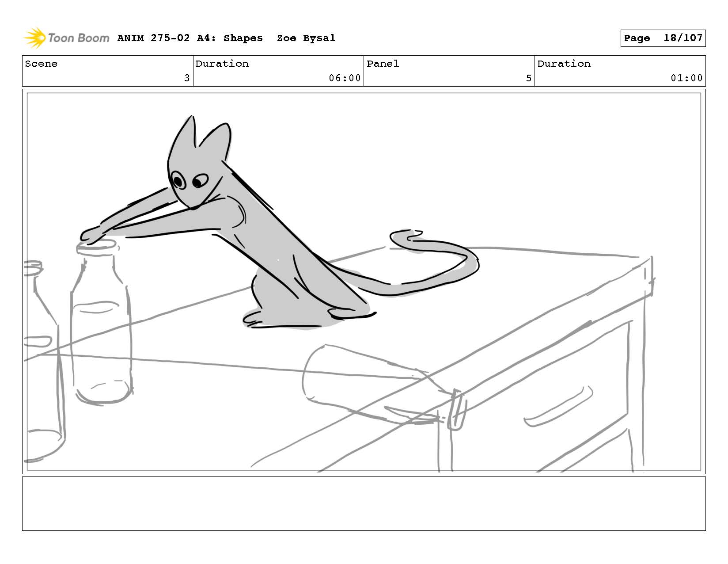728x564 pixels.
Task: Click the Toon Boom starburst logo
Action: 34,38
